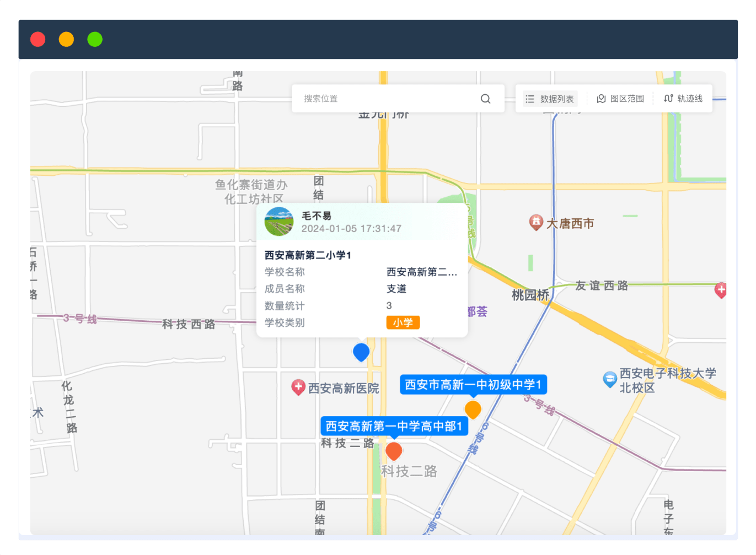Screen dimensions: 756x555
Task: Click the search magnifier icon
Action: 485,99
